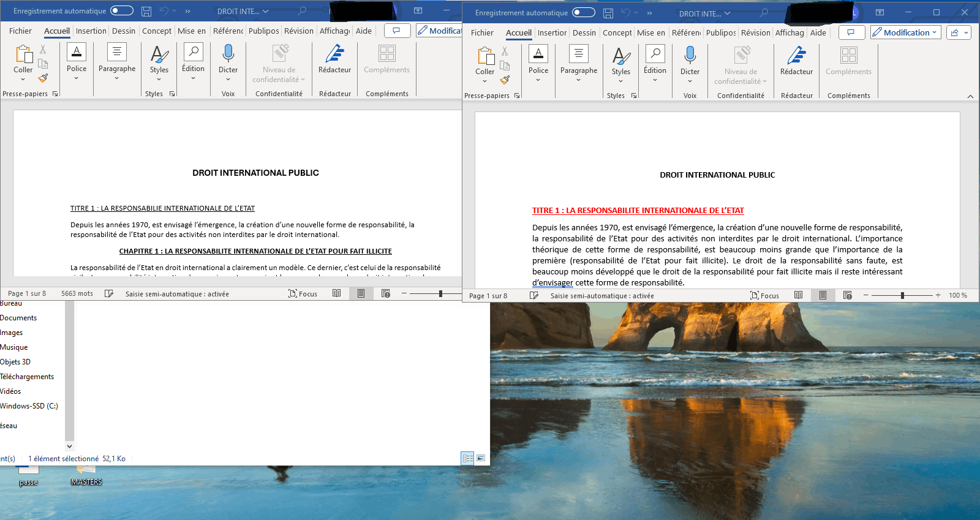Click Save icon in right Word title bar
Viewport: 980px width, 520px height.
pos(608,13)
